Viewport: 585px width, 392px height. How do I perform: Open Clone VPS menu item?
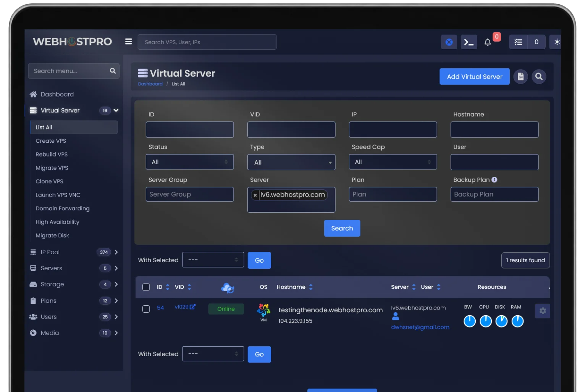49,181
